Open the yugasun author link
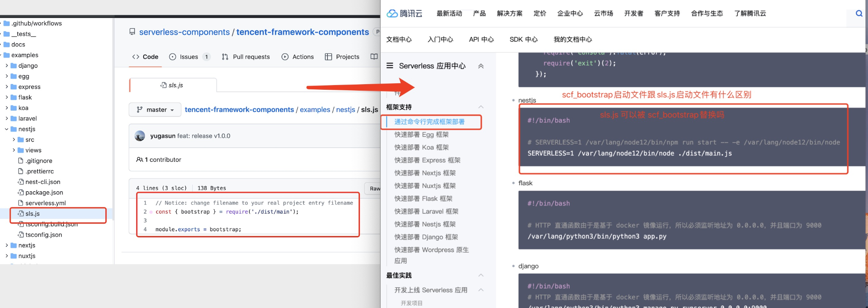This screenshot has width=868, height=308. pyautogui.click(x=163, y=136)
